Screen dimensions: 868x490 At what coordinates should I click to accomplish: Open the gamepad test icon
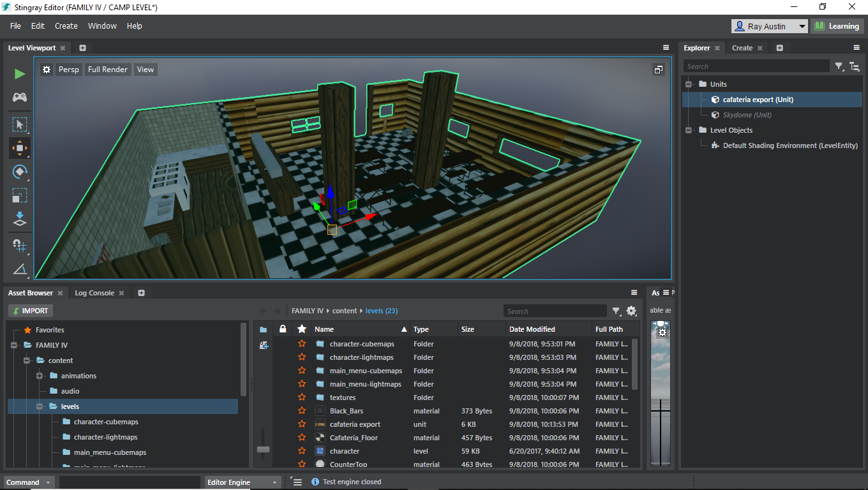pos(19,97)
